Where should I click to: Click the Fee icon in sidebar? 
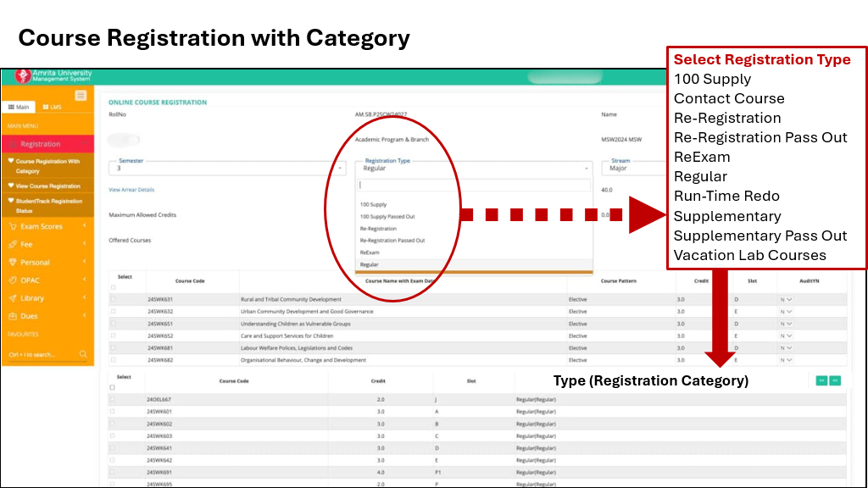tap(13, 244)
